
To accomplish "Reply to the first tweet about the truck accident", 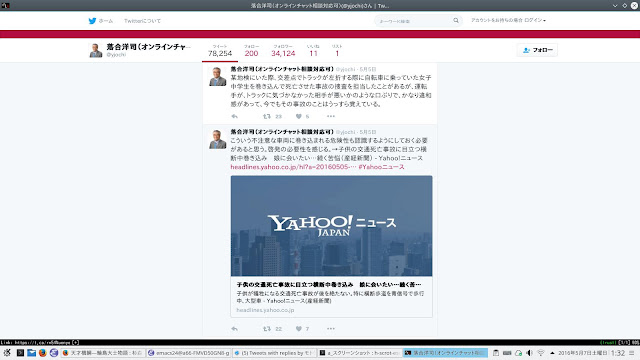I will [x=234, y=116].
